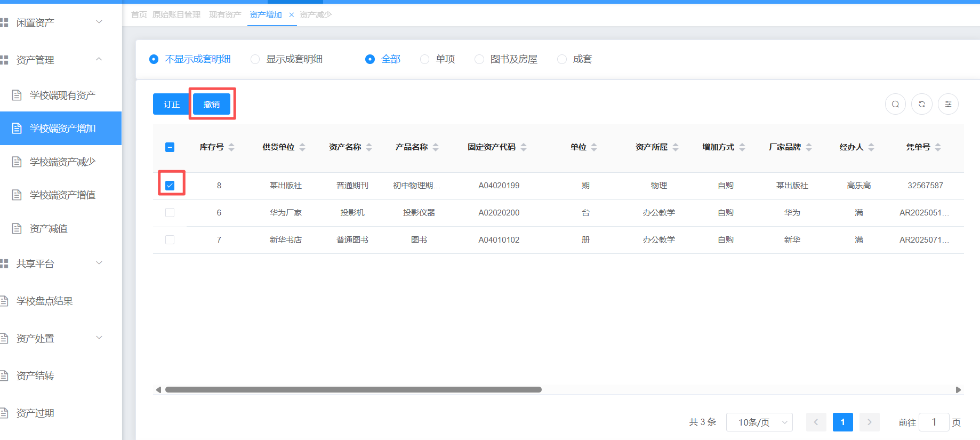Select the 显示成套明细 radio option
Image resolution: width=980 pixels, height=440 pixels.
pyautogui.click(x=255, y=59)
